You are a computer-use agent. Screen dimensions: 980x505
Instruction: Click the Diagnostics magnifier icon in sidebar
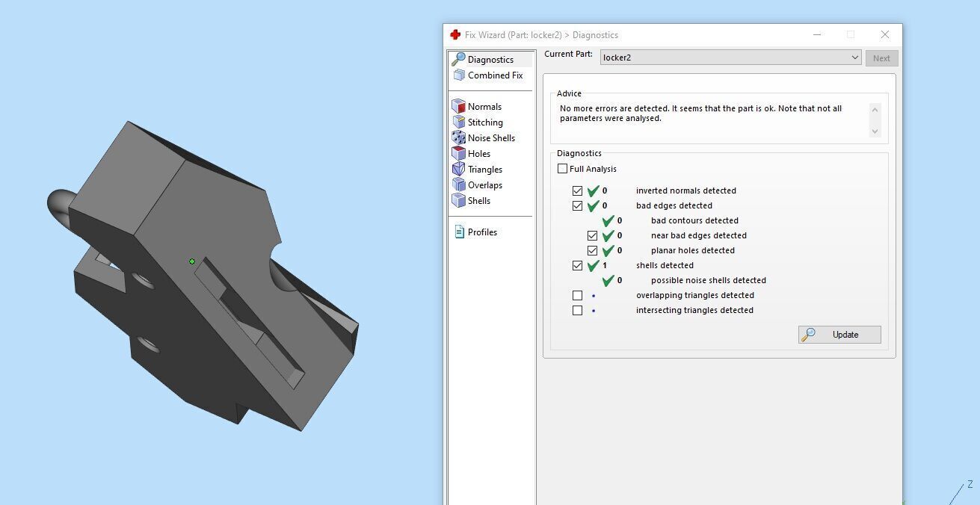(x=458, y=59)
